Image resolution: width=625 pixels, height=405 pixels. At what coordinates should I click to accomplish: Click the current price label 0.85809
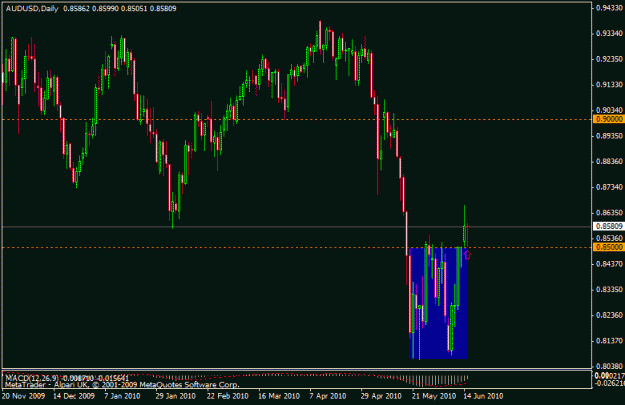click(609, 226)
